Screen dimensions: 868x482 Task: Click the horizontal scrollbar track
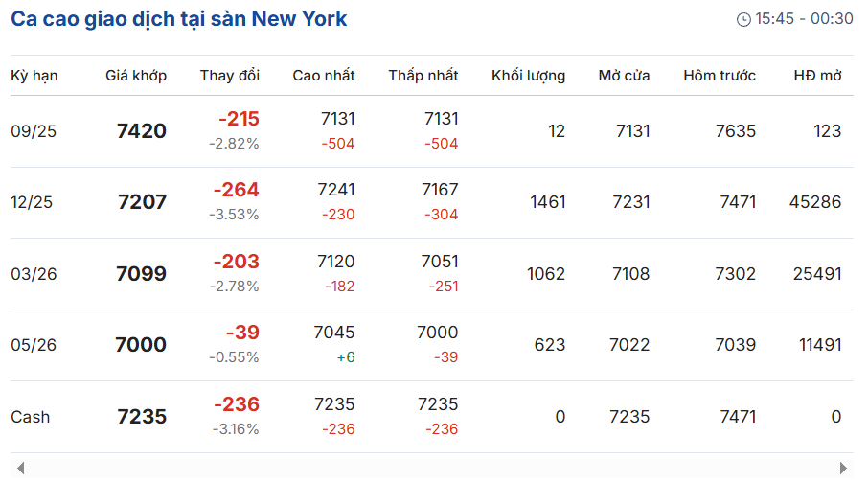click(432, 469)
